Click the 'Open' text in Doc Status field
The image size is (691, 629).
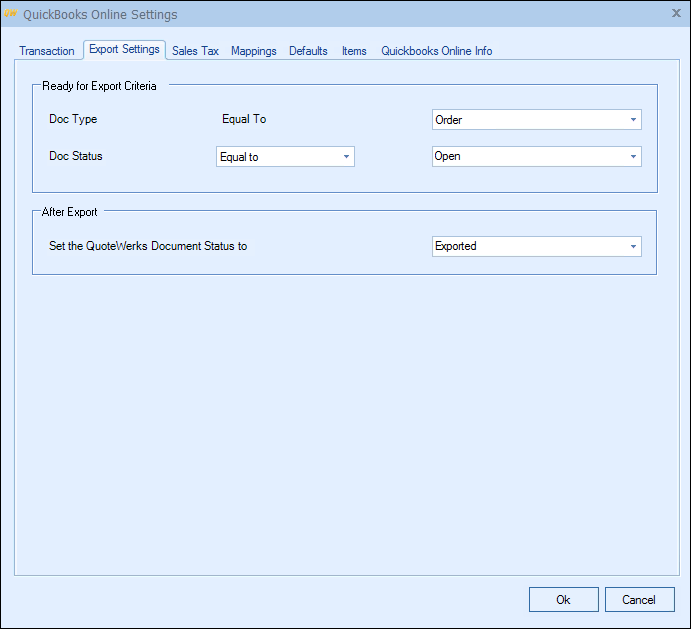448,157
